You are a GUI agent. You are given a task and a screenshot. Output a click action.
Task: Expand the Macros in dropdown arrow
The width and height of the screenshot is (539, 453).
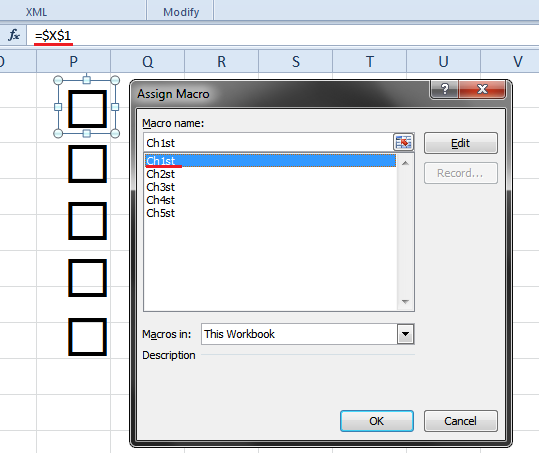405,334
